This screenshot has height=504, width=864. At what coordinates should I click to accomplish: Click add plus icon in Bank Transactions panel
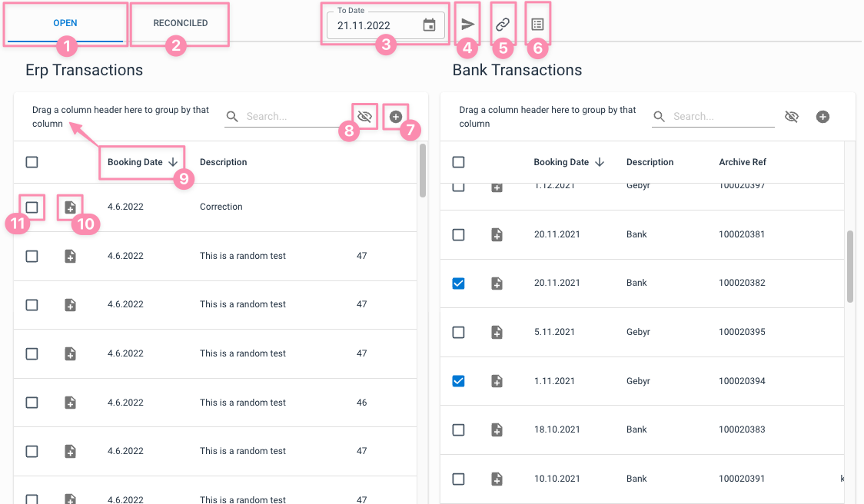822,117
